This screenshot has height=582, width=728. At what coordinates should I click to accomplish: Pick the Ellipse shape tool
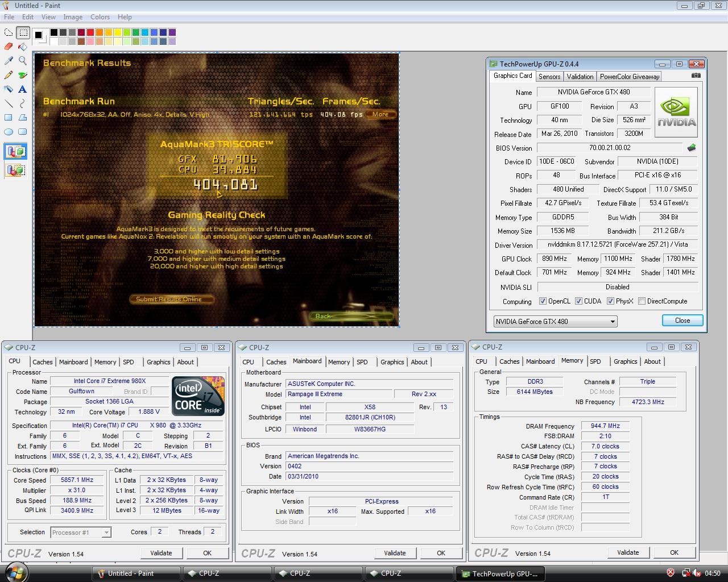9,132
